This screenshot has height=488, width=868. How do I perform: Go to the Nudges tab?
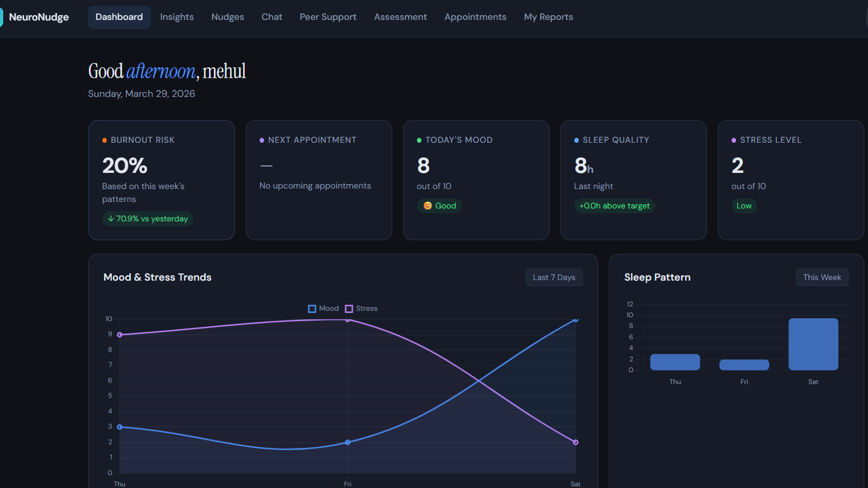(227, 17)
